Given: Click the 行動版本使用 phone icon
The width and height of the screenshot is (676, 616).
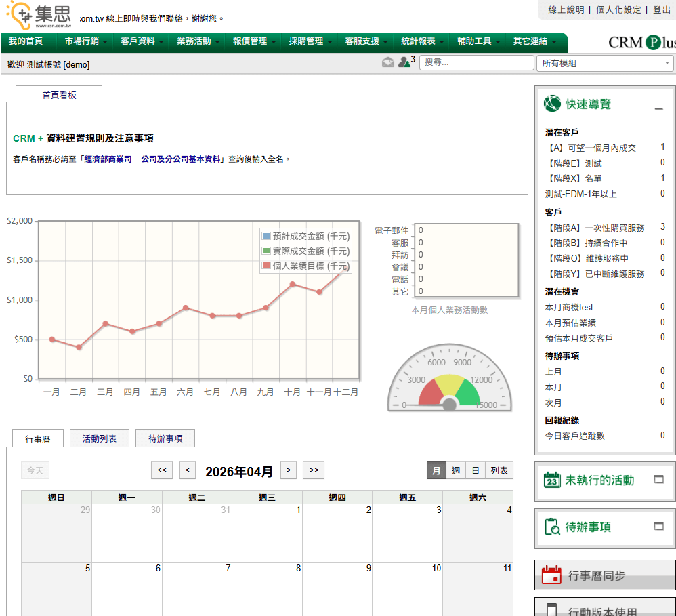Looking at the screenshot, I should coord(552,611).
